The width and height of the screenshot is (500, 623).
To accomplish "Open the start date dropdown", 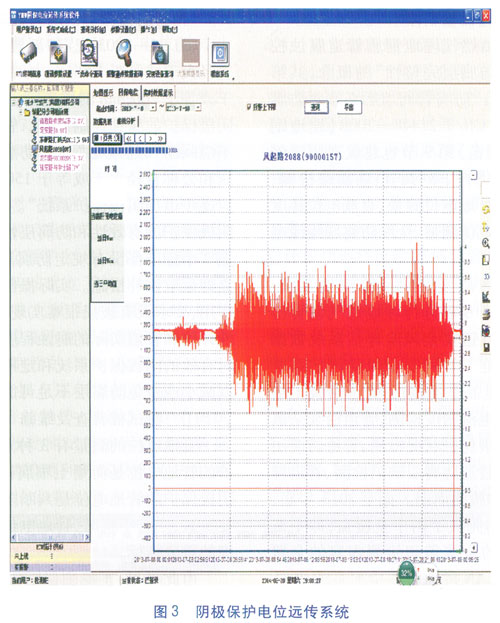I will tap(153, 108).
